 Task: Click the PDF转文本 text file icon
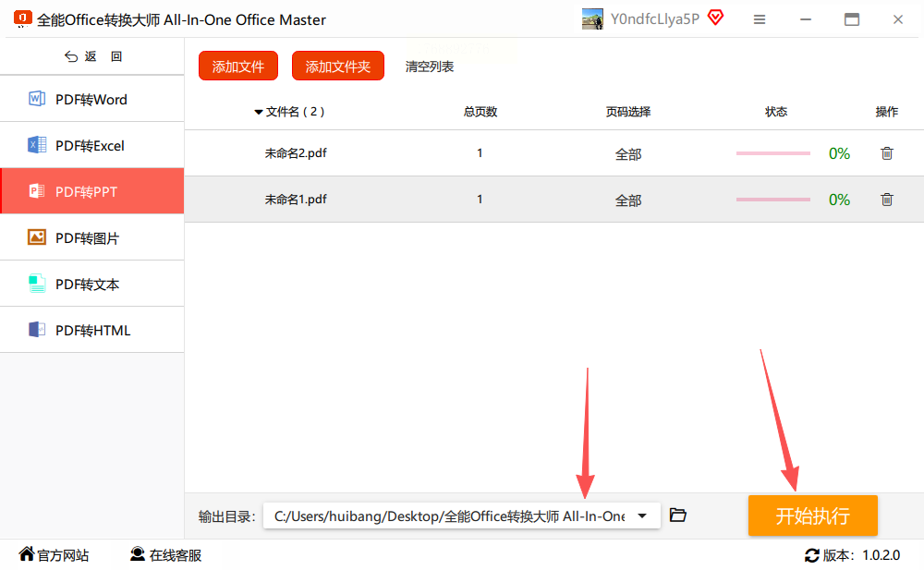[37, 284]
